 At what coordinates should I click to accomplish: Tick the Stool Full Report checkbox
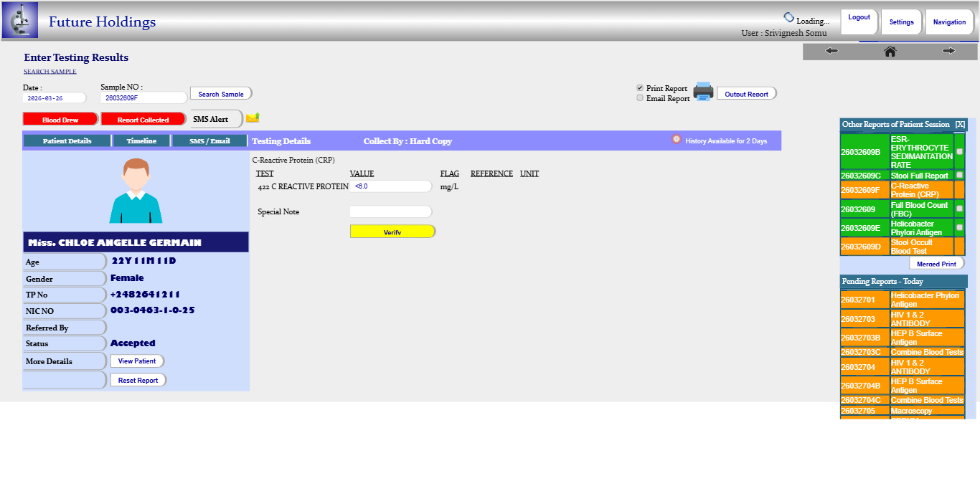pyautogui.click(x=960, y=175)
